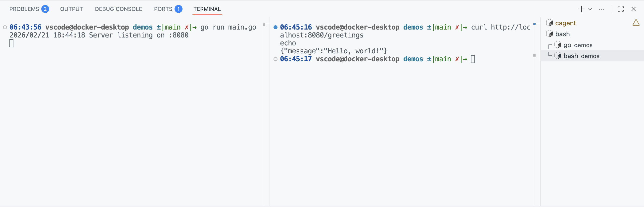
Task: Click the go run command decoration circle
Action: (x=5, y=27)
